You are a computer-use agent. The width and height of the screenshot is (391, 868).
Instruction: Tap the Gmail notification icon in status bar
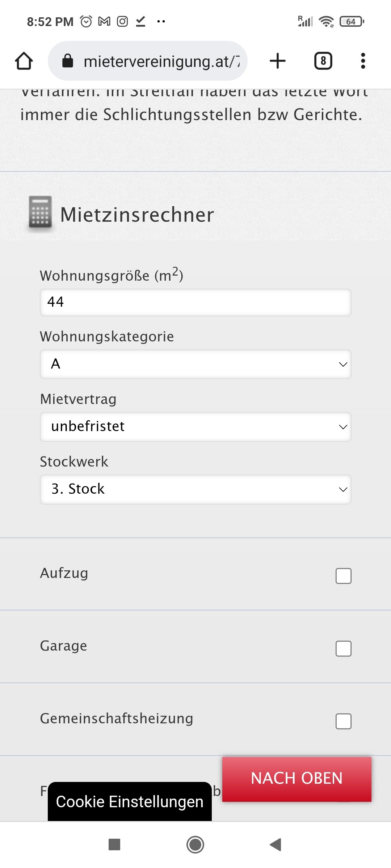[x=104, y=21]
